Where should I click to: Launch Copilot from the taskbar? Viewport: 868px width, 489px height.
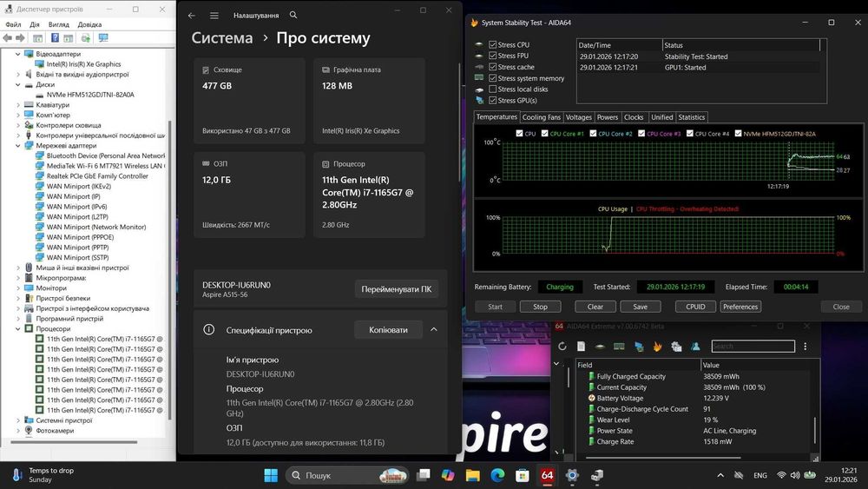(448, 475)
